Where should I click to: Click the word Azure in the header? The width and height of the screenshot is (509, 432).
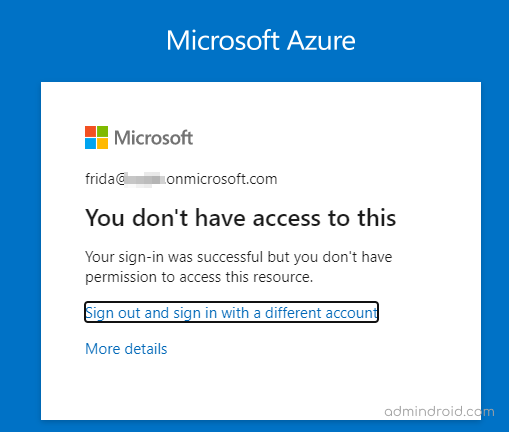(321, 40)
